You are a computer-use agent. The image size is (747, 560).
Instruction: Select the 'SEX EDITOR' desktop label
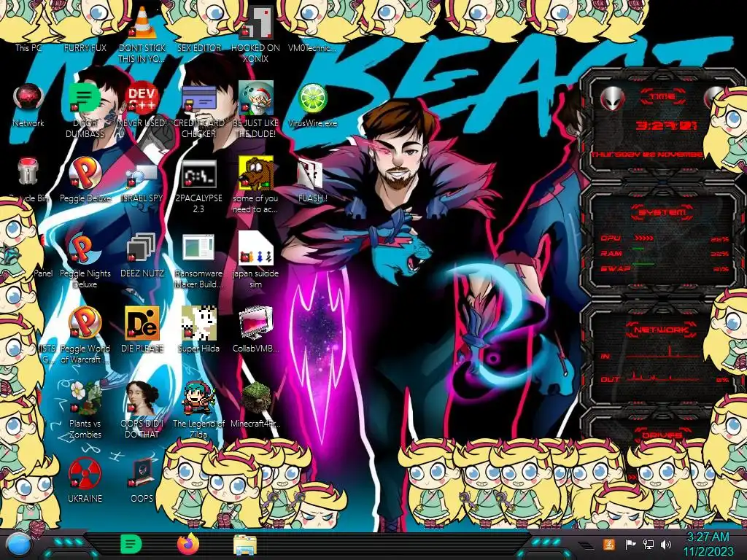(199, 47)
